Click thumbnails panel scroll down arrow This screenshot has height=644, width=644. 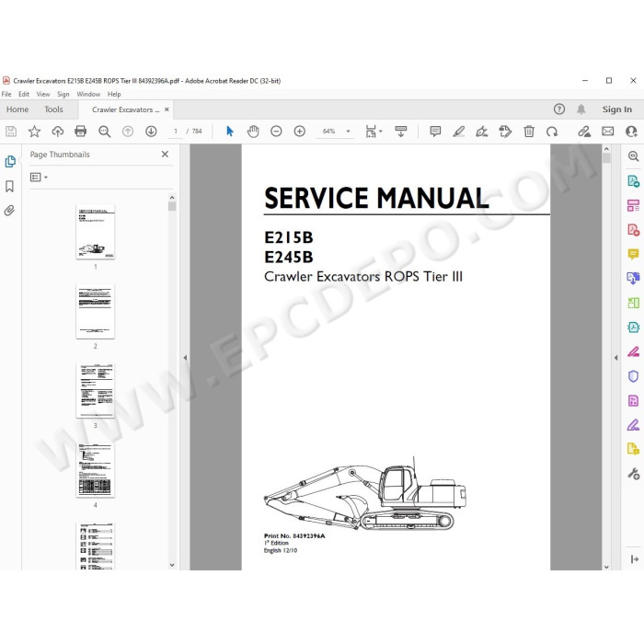pyautogui.click(x=172, y=565)
